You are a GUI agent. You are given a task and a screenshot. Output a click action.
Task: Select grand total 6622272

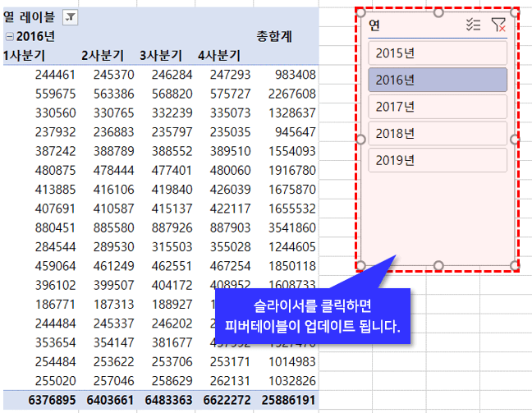click(x=227, y=400)
